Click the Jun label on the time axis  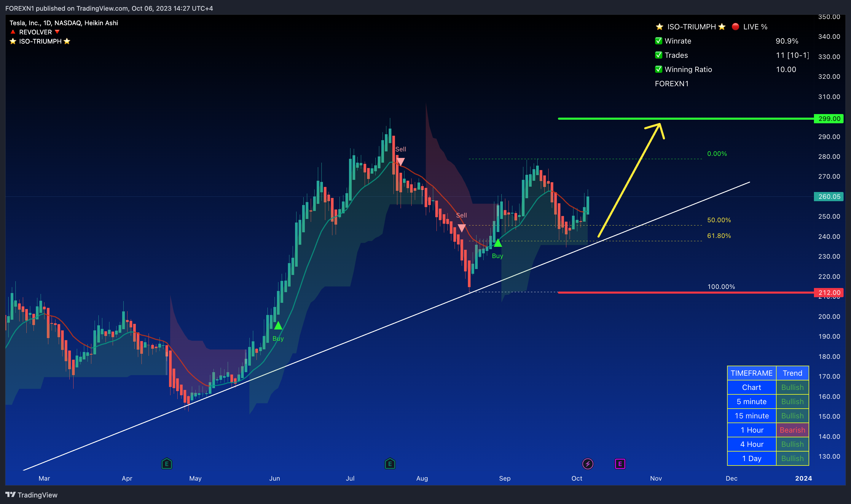pos(275,478)
